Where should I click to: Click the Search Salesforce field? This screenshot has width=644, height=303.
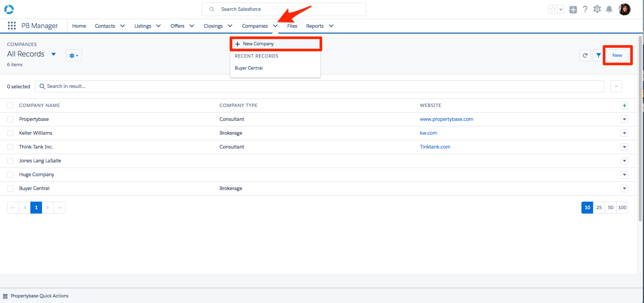pos(284,9)
